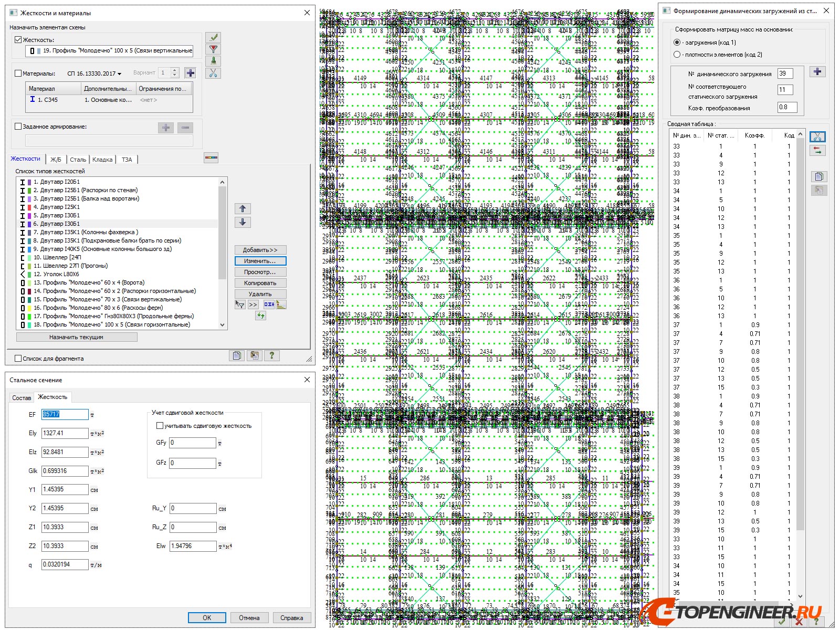Screen dimensions: 840x630
Task: Click the EIy input field
Action: coord(65,433)
